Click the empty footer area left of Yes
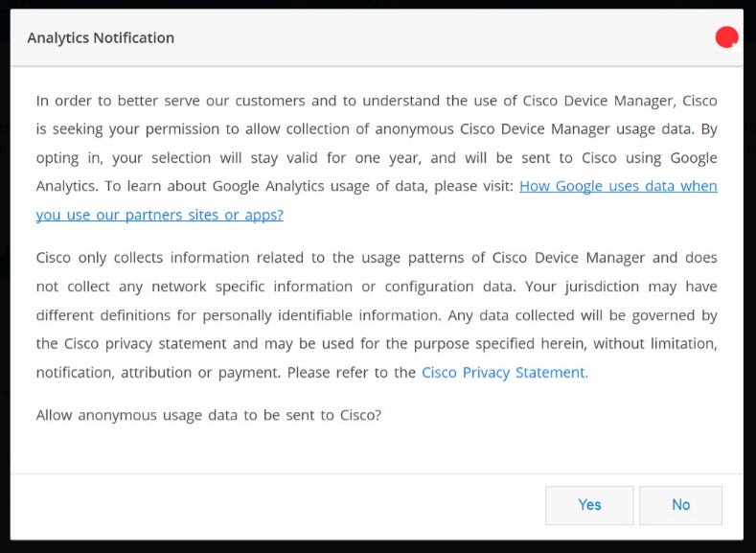This screenshot has height=553, width=756. pos(275,505)
